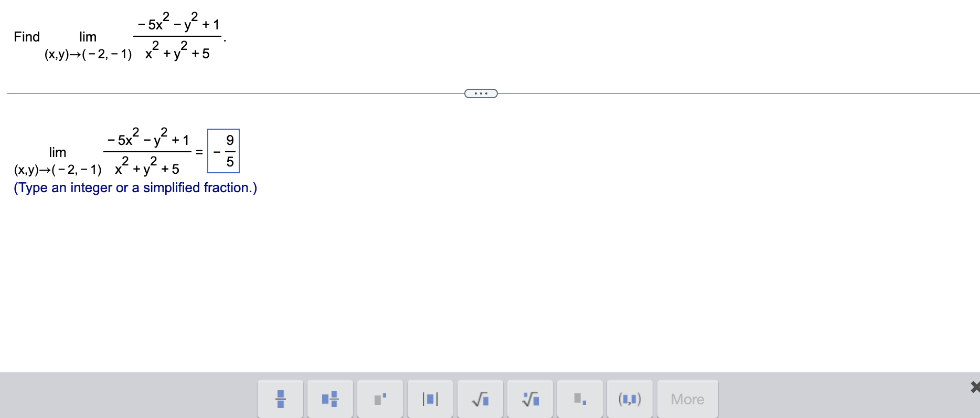Close the math palette toolbar
The width and height of the screenshot is (980, 418).
(x=975, y=387)
